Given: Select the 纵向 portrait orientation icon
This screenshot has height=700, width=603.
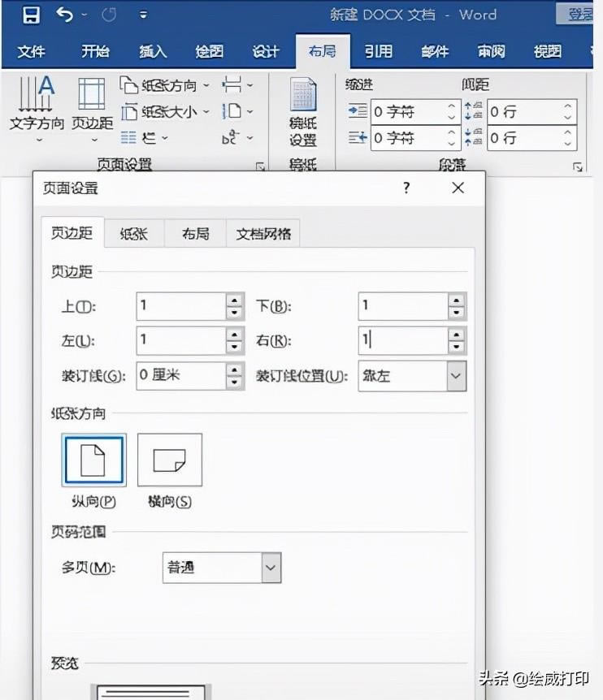Looking at the screenshot, I should click(93, 460).
